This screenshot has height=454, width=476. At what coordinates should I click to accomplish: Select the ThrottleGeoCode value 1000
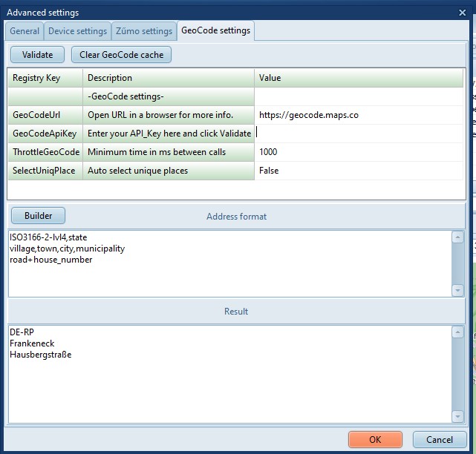pyautogui.click(x=356, y=152)
